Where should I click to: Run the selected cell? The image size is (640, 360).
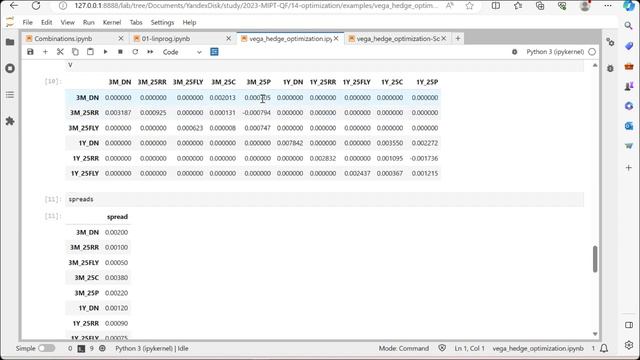pos(105,52)
